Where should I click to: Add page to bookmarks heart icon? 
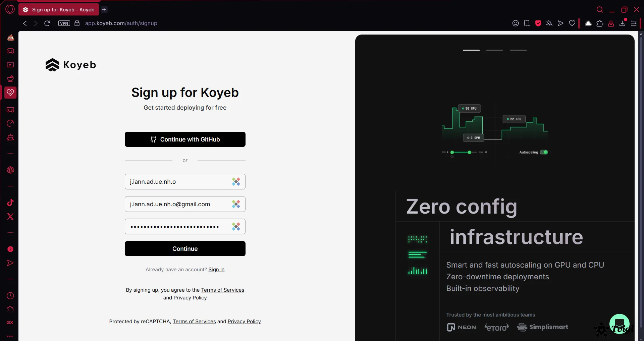[572, 23]
